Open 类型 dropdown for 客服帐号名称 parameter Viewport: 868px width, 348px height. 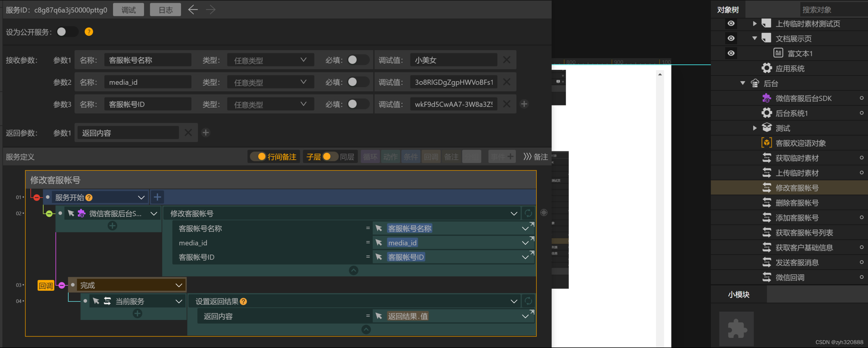coord(270,60)
